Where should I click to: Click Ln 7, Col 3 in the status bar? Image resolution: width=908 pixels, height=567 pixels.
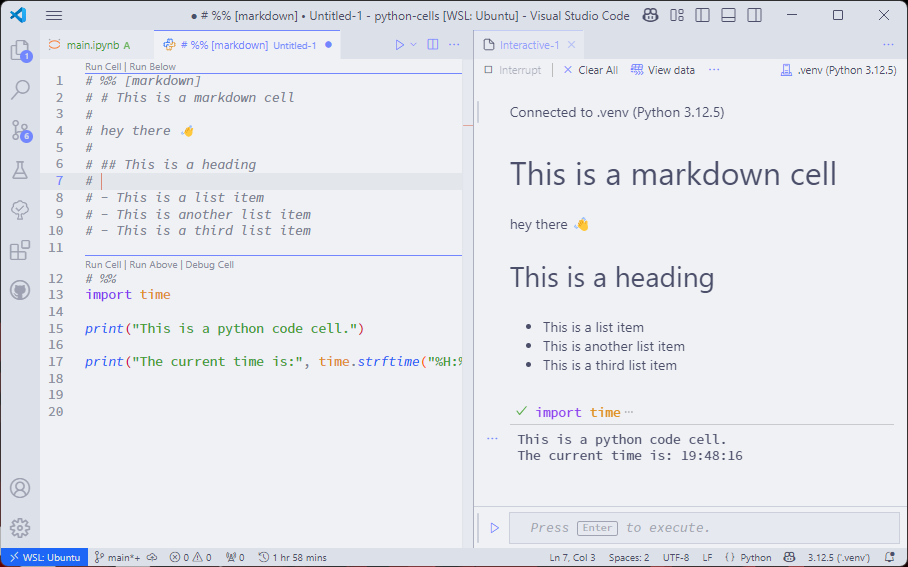point(572,558)
